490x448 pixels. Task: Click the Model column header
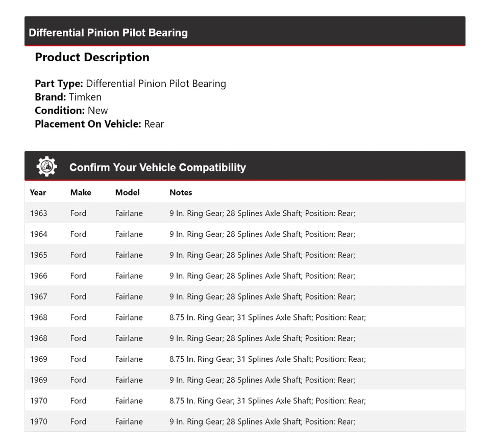point(127,192)
